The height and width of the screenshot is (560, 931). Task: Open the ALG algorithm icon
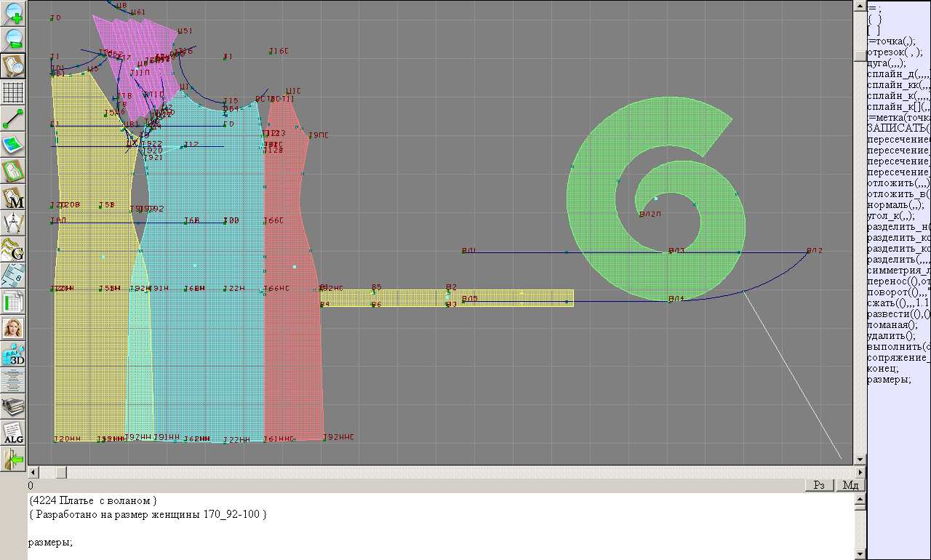click(x=14, y=433)
